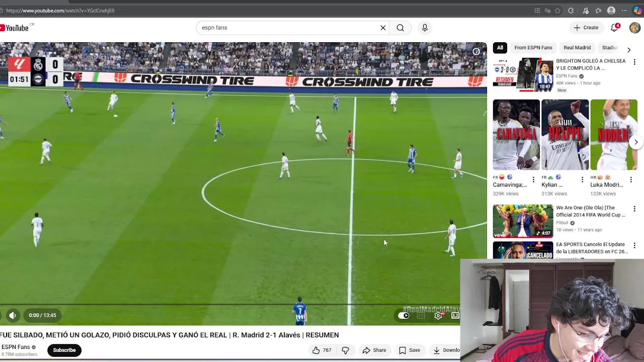Add this page to favorites
This screenshot has width=644, height=362.
click(x=558, y=11)
